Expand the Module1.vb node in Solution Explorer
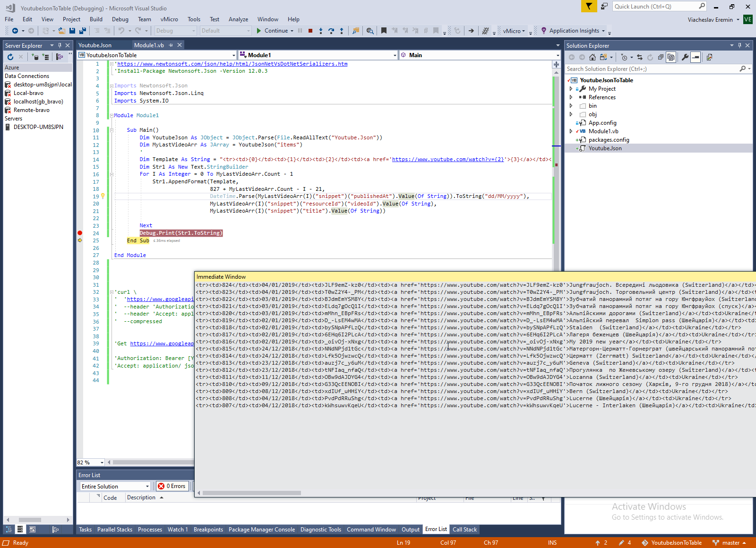This screenshot has width=756, height=548. [571, 131]
